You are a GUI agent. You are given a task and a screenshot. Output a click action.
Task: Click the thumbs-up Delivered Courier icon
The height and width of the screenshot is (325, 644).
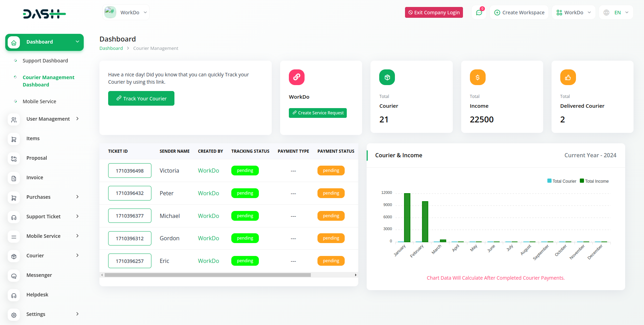[x=568, y=77]
